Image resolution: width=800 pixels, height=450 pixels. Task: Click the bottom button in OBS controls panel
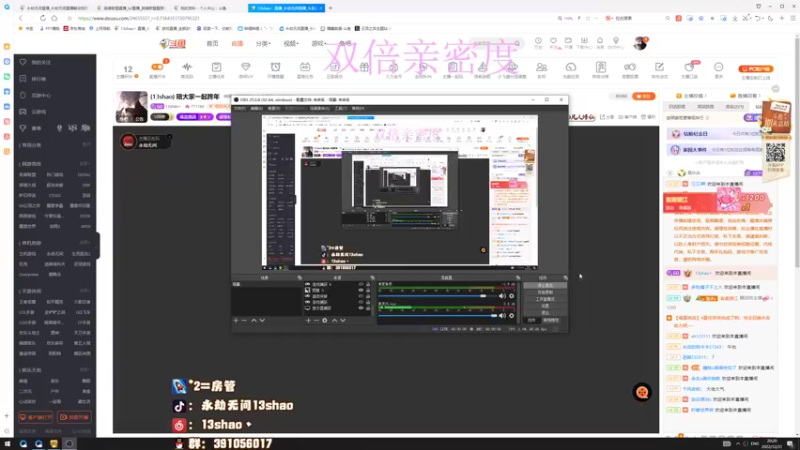545,312
